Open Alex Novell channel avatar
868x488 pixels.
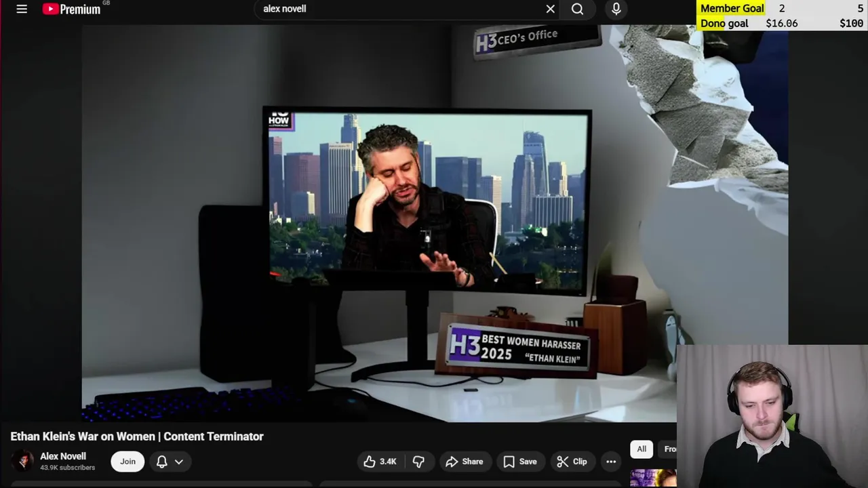(x=22, y=461)
